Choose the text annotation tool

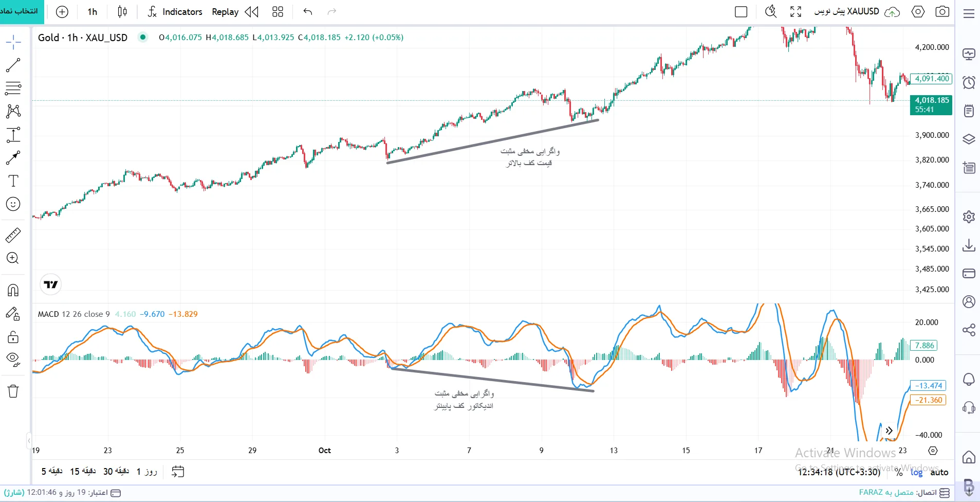(x=13, y=181)
